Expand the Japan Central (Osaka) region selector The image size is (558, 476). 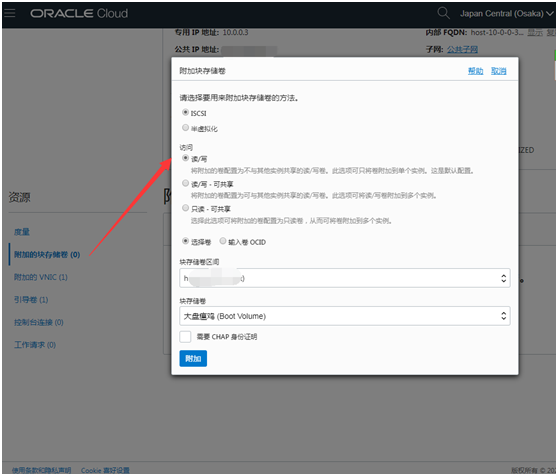click(x=507, y=14)
